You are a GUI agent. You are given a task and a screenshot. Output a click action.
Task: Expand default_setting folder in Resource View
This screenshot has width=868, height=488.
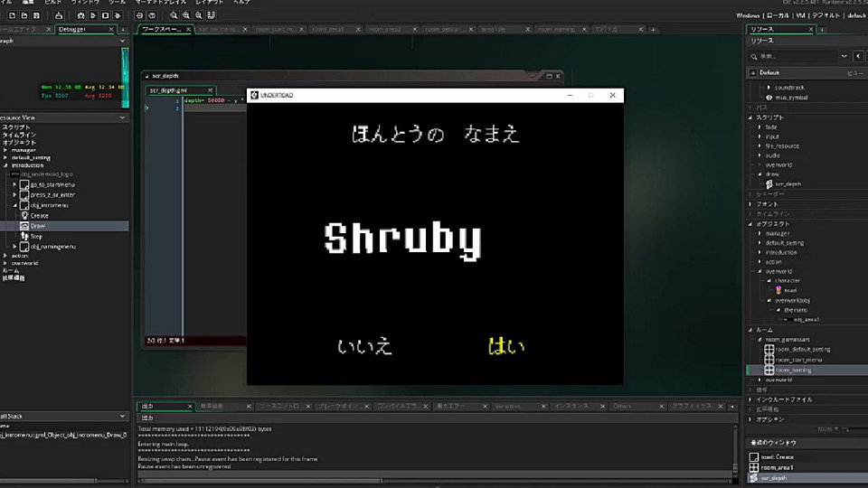[x=5, y=157]
